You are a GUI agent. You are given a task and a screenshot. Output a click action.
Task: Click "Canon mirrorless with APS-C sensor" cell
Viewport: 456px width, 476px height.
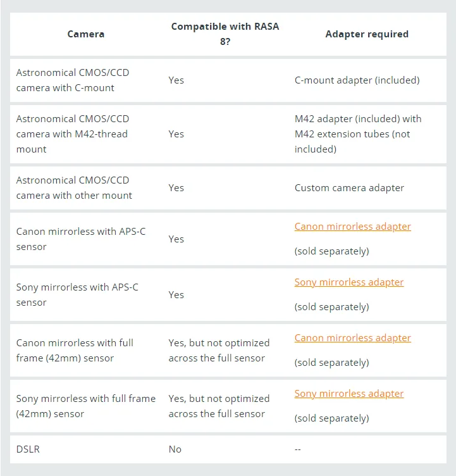tap(80, 239)
